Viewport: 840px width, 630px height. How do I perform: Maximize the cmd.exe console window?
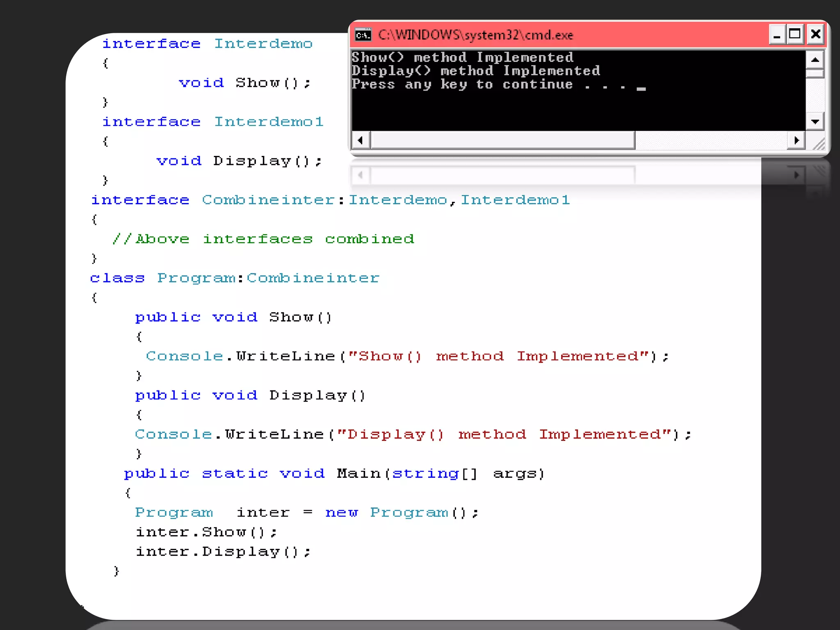point(795,34)
